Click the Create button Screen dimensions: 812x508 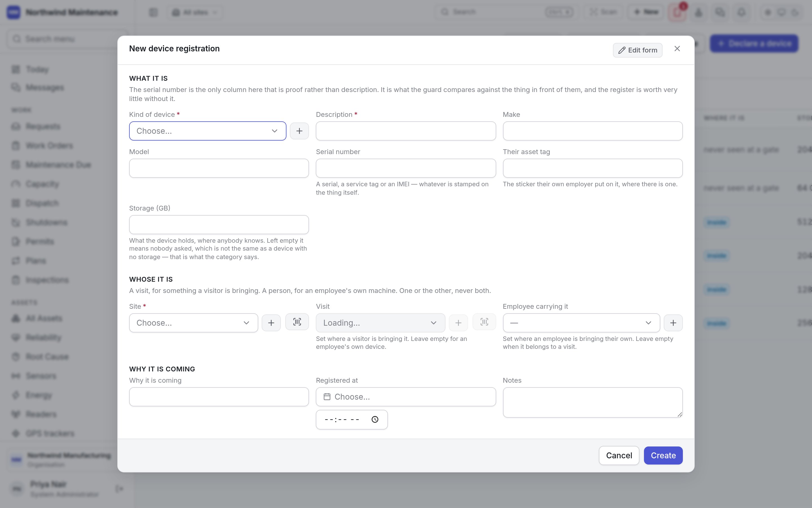point(663,456)
